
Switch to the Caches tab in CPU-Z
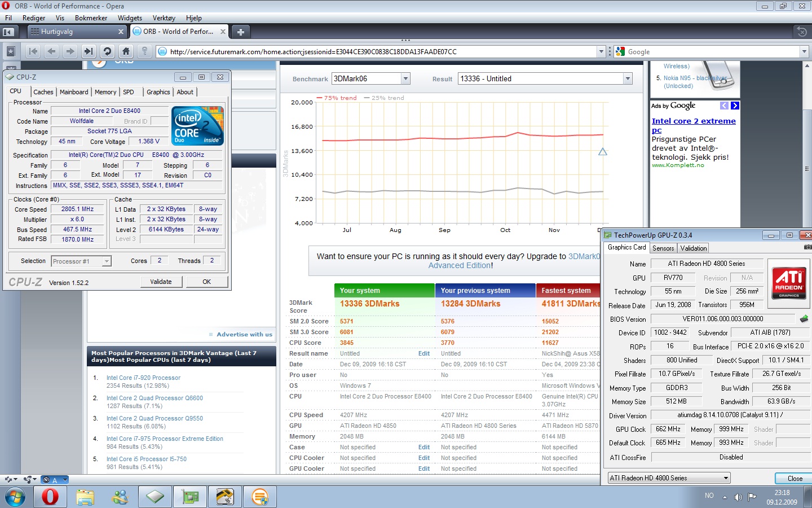(x=43, y=92)
